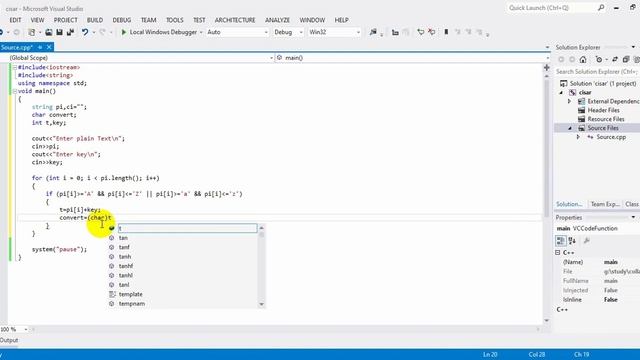Click the IntelliSense list scroll-down arrow
Image resolution: width=640 pixels, height=360 pixels.
tap(262, 304)
